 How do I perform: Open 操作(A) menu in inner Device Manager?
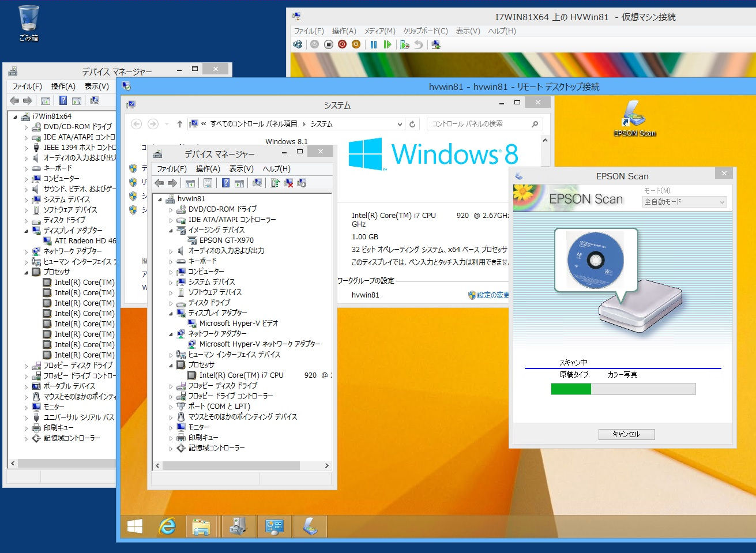point(208,168)
